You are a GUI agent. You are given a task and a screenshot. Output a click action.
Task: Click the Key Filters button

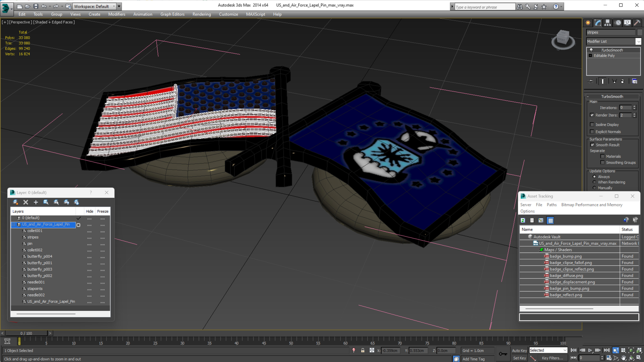pos(552,358)
